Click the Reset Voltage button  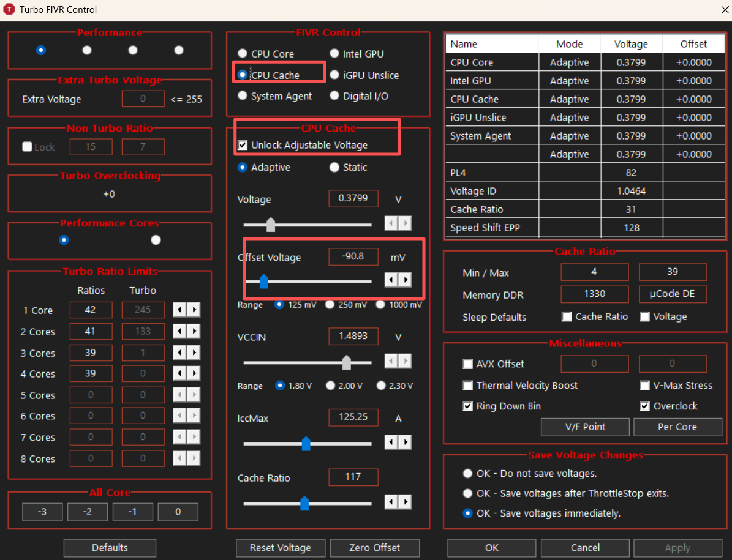pos(280,547)
